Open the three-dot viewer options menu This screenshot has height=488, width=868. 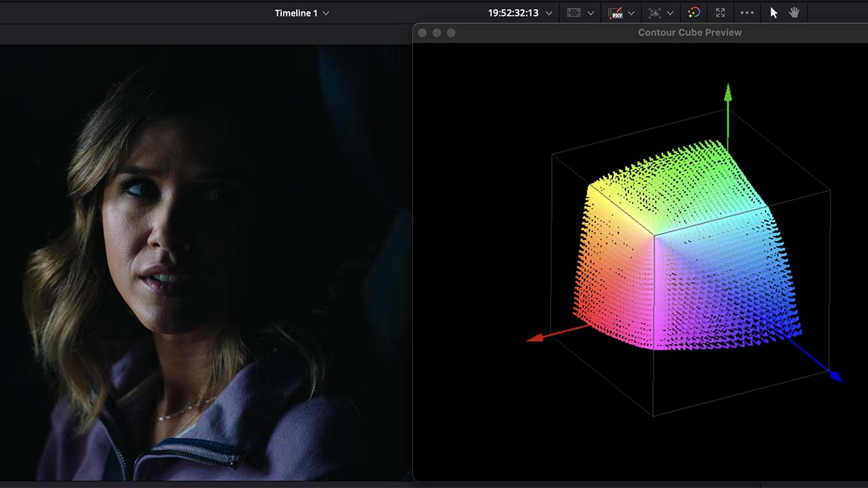tap(747, 13)
